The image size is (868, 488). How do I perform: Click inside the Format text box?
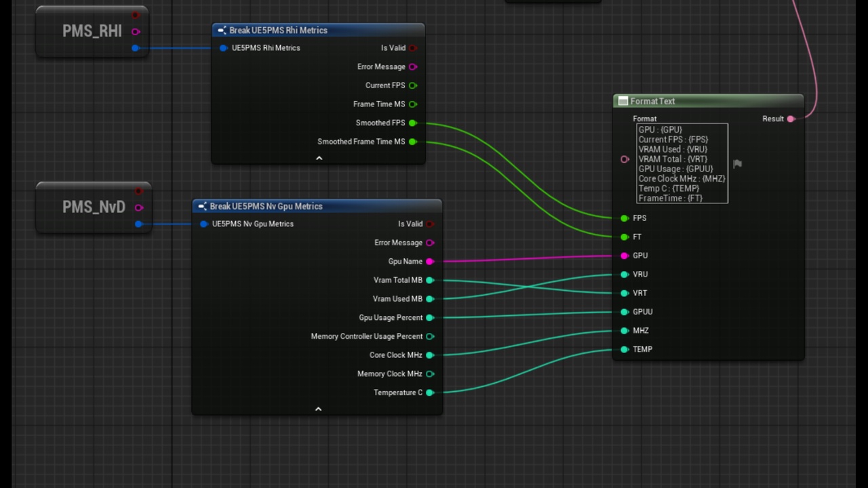point(682,163)
